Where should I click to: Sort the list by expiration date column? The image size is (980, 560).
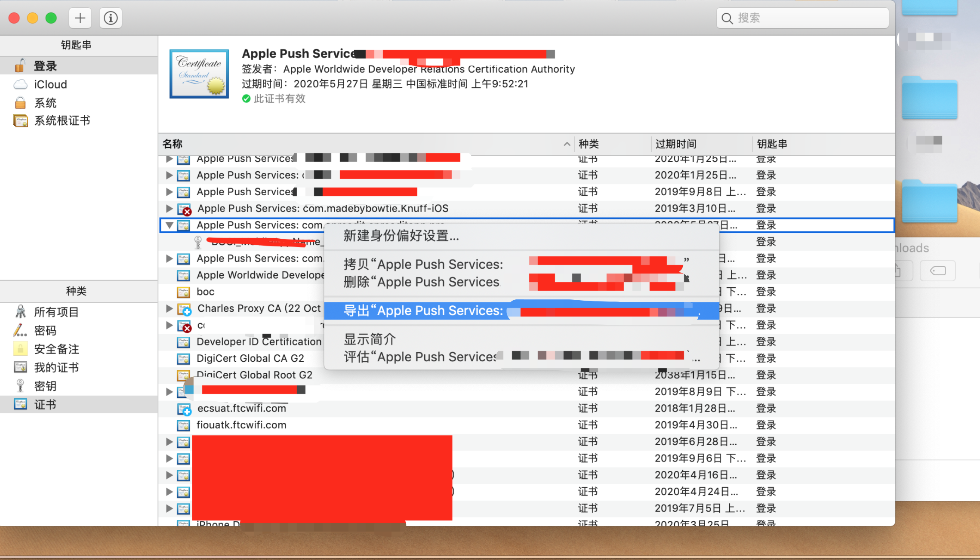pos(675,144)
